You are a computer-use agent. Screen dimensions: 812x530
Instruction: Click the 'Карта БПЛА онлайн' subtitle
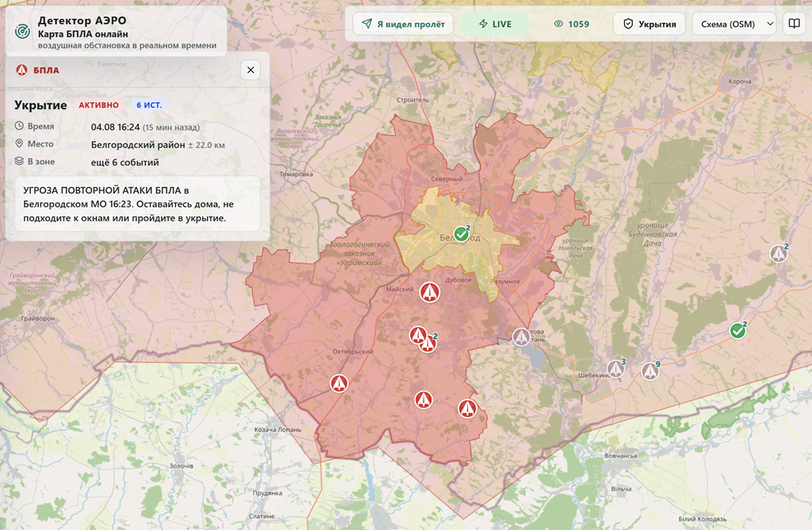tap(82, 34)
